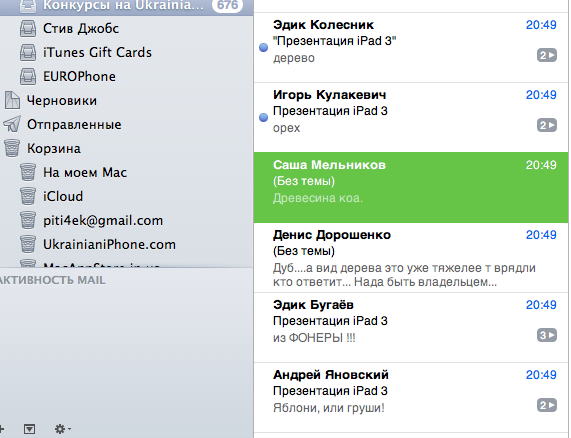Image resolution: width=571 pixels, height=438 pixels.
Task: Click the Отправленные paper plane icon
Action: (x=12, y=124)
